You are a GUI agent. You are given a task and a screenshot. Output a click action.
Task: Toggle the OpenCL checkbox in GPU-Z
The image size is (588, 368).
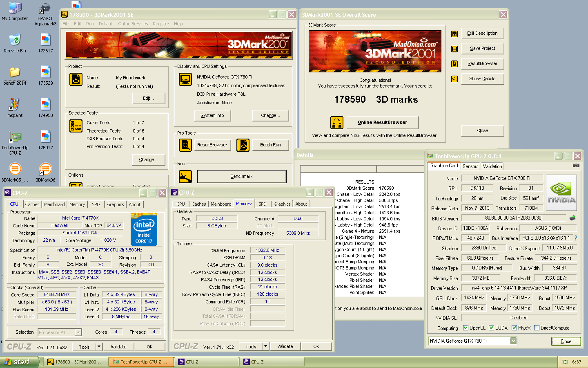465,328
